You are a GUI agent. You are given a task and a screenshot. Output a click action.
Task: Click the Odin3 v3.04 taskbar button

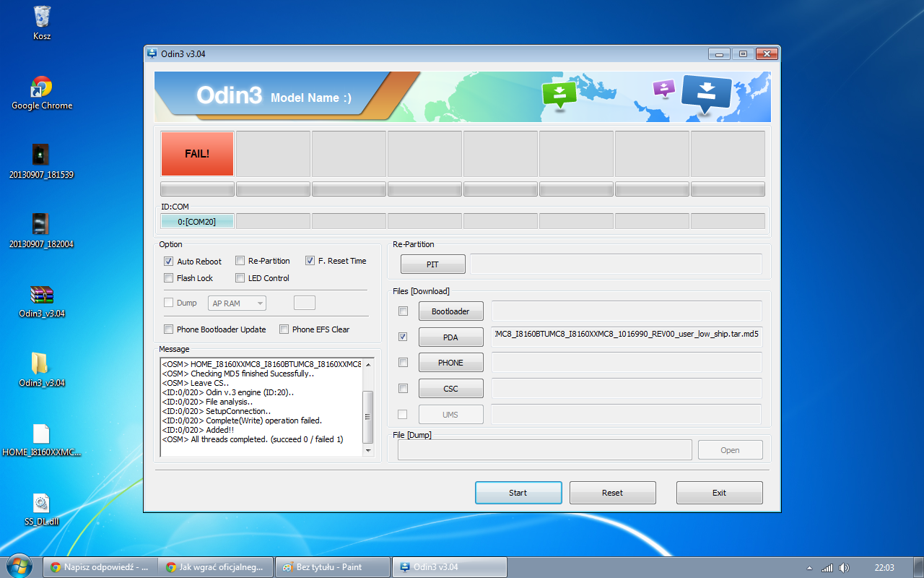[x=449, y=567]
